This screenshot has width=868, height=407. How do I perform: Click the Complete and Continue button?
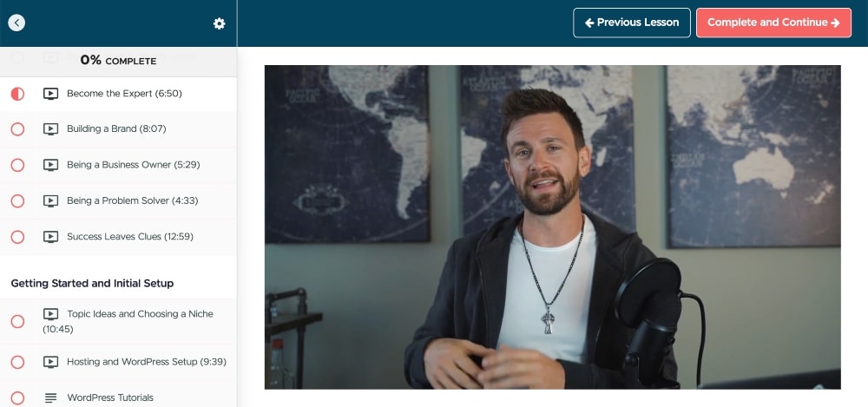[773, 23]
